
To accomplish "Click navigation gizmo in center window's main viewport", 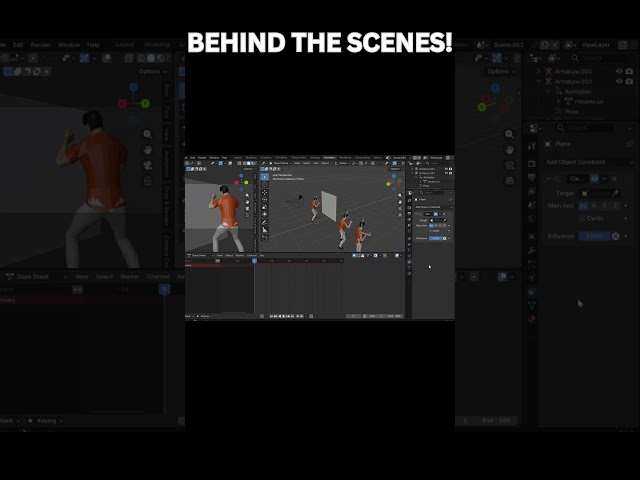I will coord(393,182).
